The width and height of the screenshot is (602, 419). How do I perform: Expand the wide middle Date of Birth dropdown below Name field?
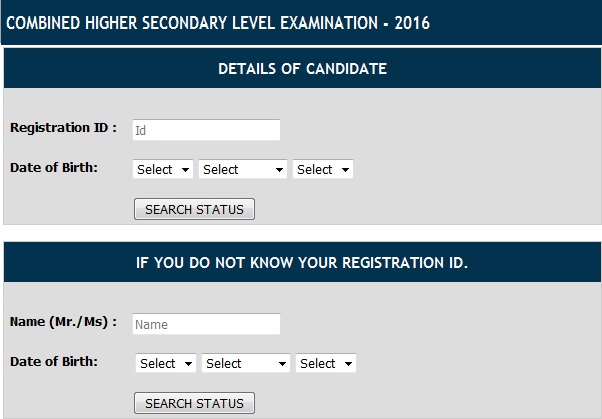pos(246,364)
